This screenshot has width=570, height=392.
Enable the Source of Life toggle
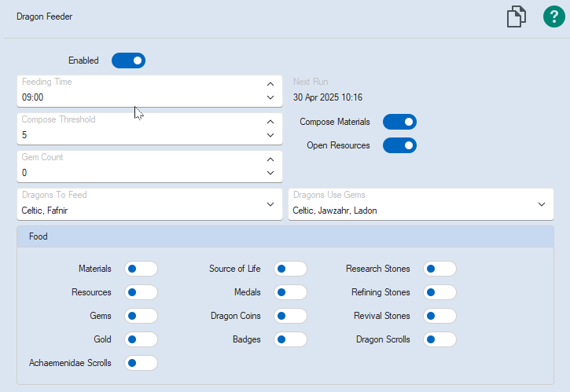click(290, 269)
